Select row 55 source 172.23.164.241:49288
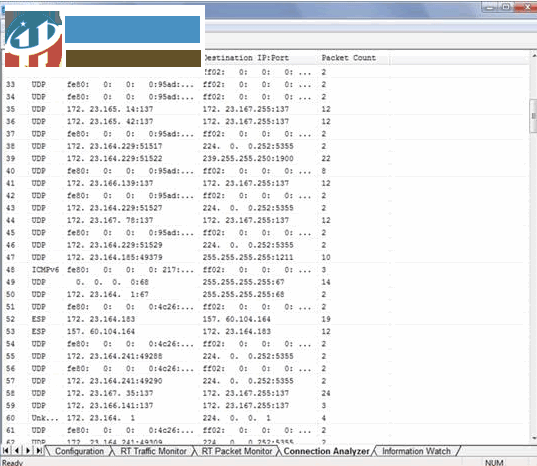537x466 pixels. pos(114,356)
